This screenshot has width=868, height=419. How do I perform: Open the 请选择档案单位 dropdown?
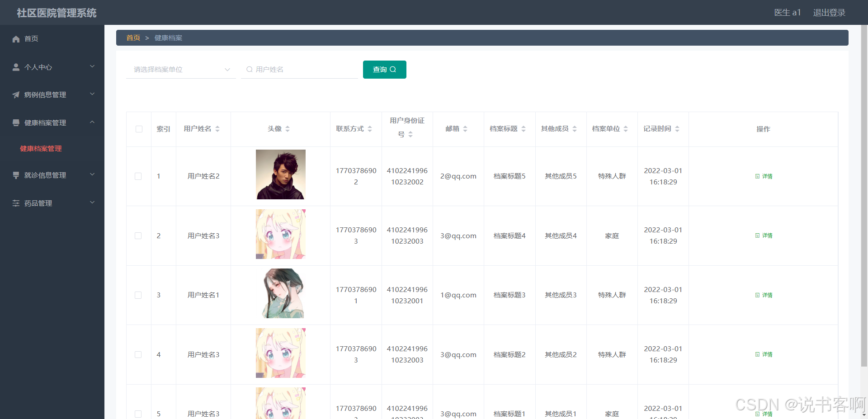point(181,69)
